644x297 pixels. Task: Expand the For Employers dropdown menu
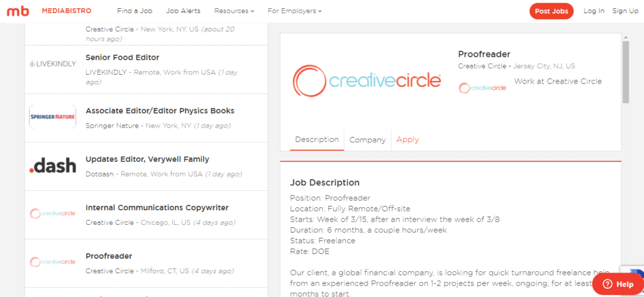[294, 11]
